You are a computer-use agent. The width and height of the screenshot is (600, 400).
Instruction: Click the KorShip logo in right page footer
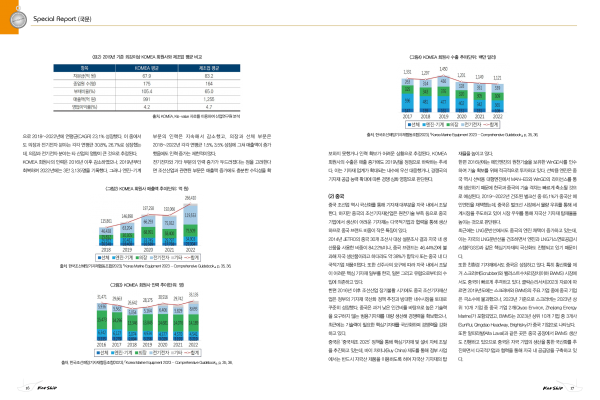[553, 388]
